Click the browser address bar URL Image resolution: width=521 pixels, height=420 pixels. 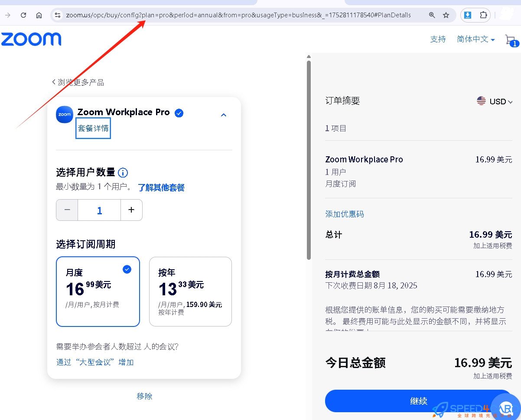(x=238, y=15)
